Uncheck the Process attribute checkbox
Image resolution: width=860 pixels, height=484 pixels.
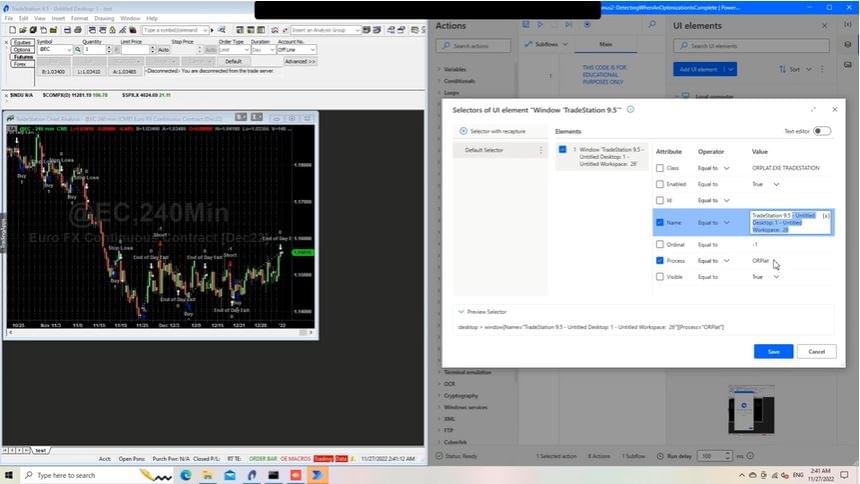(x=659, y=260)
